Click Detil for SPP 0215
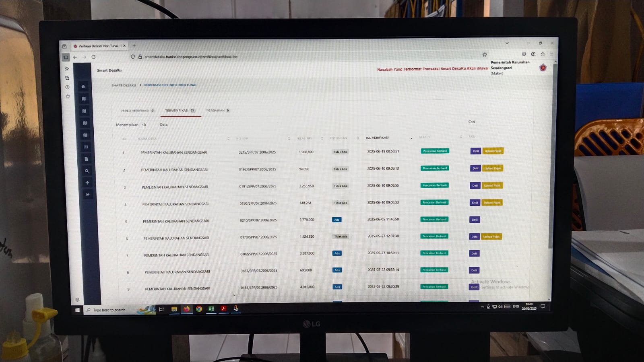The image size is (644, 362). click(476, 151)
